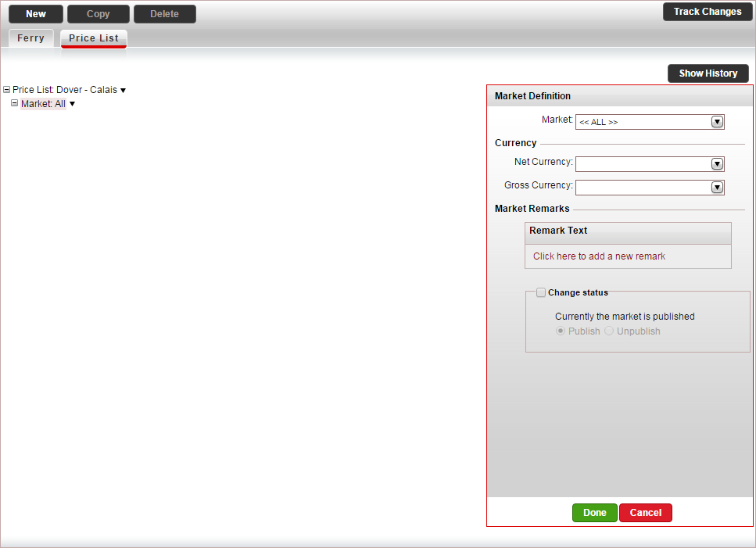Viewport: 756px width, 548px height.
Task: Click here to add a new remark
Action: (x=599, y=256)
